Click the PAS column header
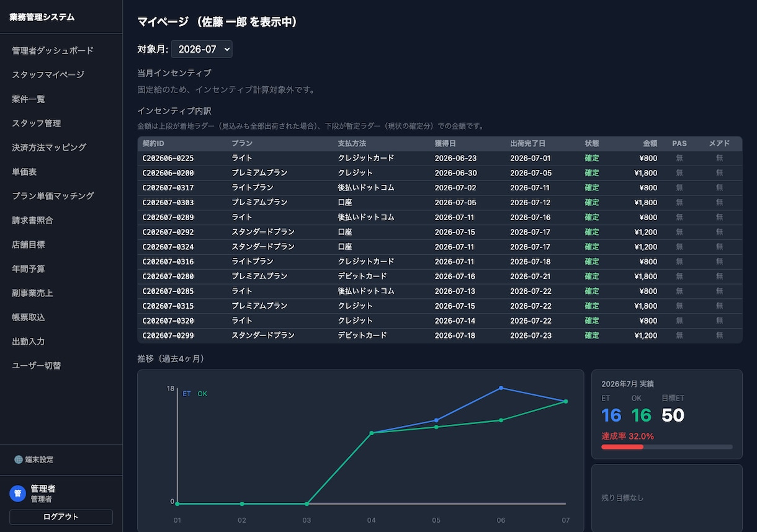Screen dimensions: 757x532 pos(679,143)
